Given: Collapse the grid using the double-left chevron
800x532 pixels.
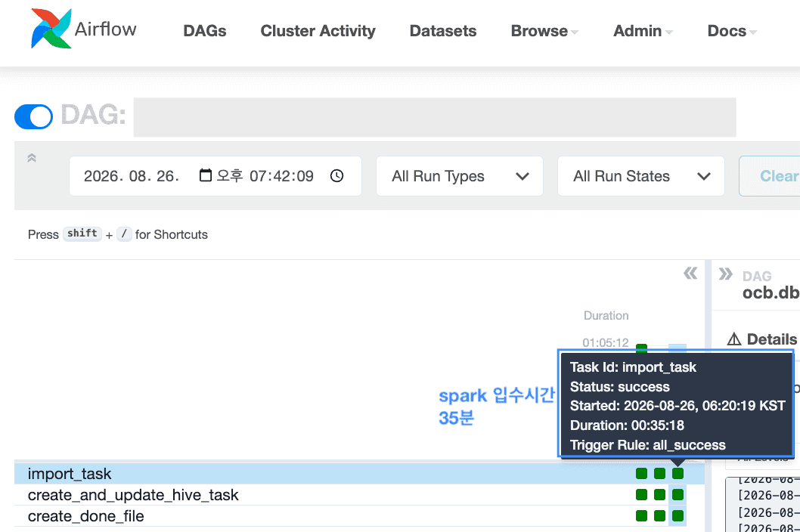Looking at the screenshot, I should [x=690, y=274].
